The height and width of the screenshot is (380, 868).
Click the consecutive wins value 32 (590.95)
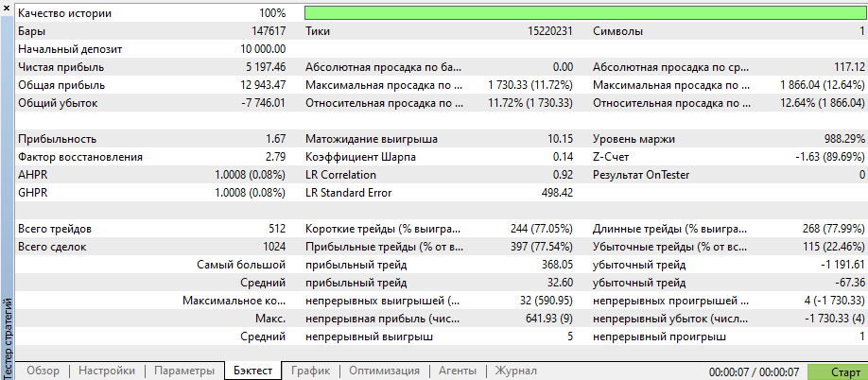[x=545, y=301]
